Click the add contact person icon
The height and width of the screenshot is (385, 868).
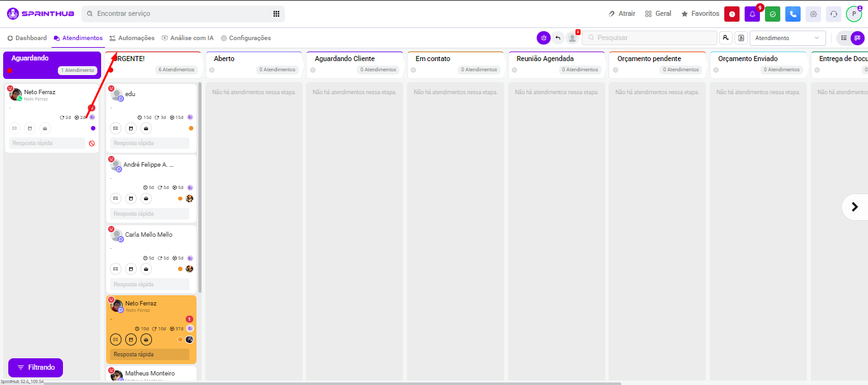(x=726, y=38)
